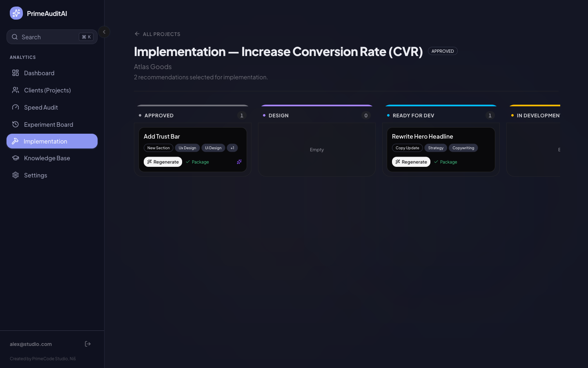Regenerate the Add Trust Bar recommendation

tap(163, 162)
